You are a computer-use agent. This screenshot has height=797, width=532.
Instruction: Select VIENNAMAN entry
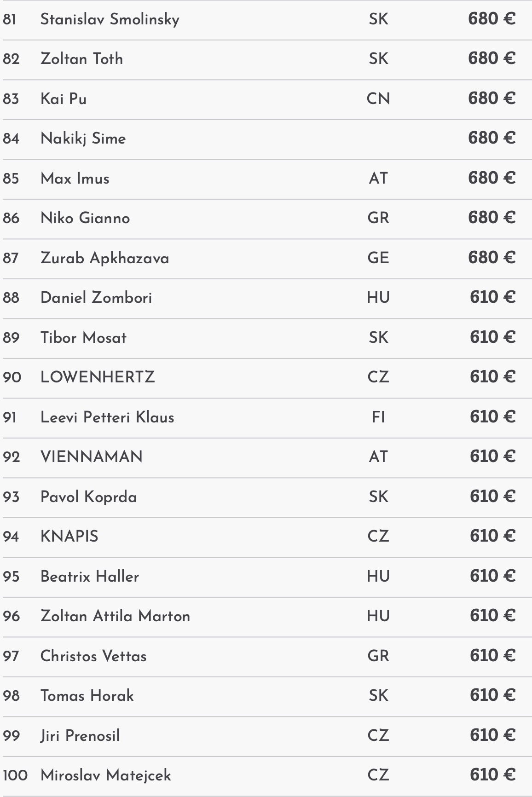coord(92,457)
